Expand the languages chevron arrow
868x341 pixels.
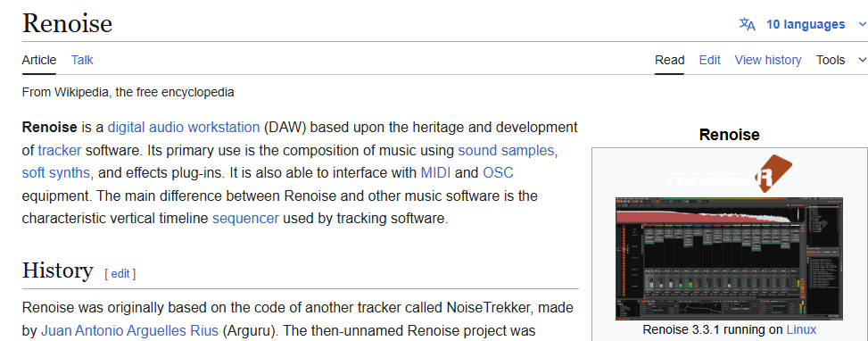coord(862,24)
